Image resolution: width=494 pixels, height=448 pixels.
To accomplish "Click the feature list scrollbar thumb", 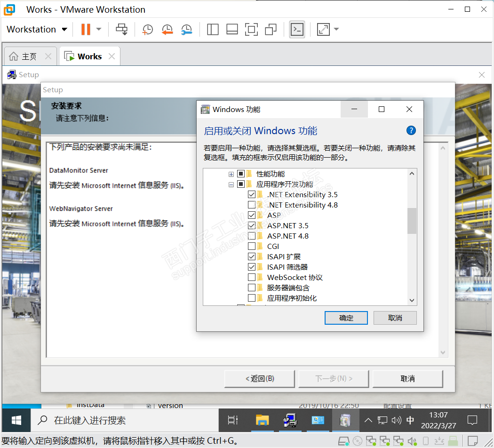I will pos(412,221).
